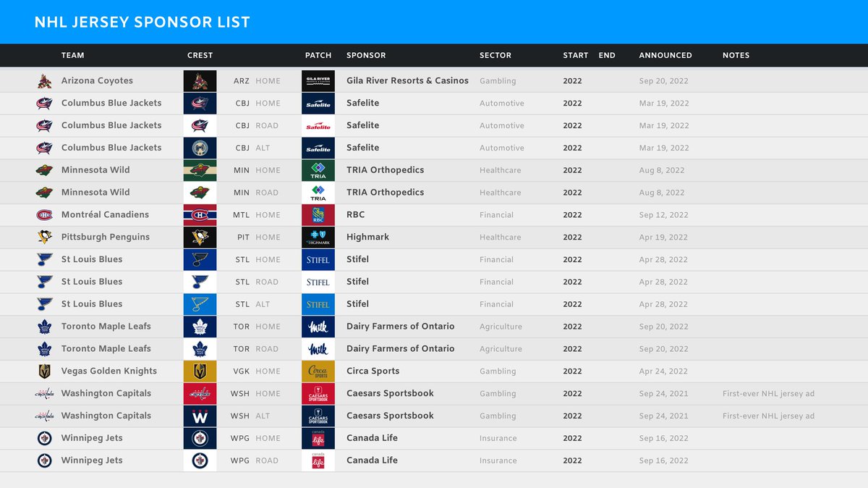Sort by the SECTOR column header
This screenshot has height=488, width=868.
[x=495, y=55]
